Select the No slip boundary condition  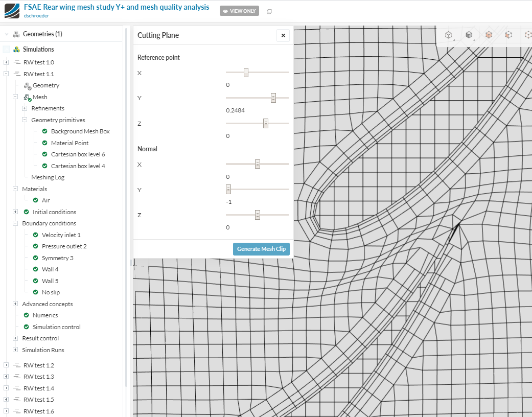(51, 292)
